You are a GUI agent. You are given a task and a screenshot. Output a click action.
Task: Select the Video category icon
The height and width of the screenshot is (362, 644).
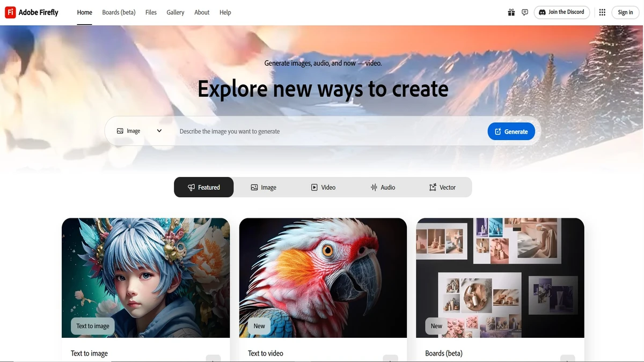(314, 187)
